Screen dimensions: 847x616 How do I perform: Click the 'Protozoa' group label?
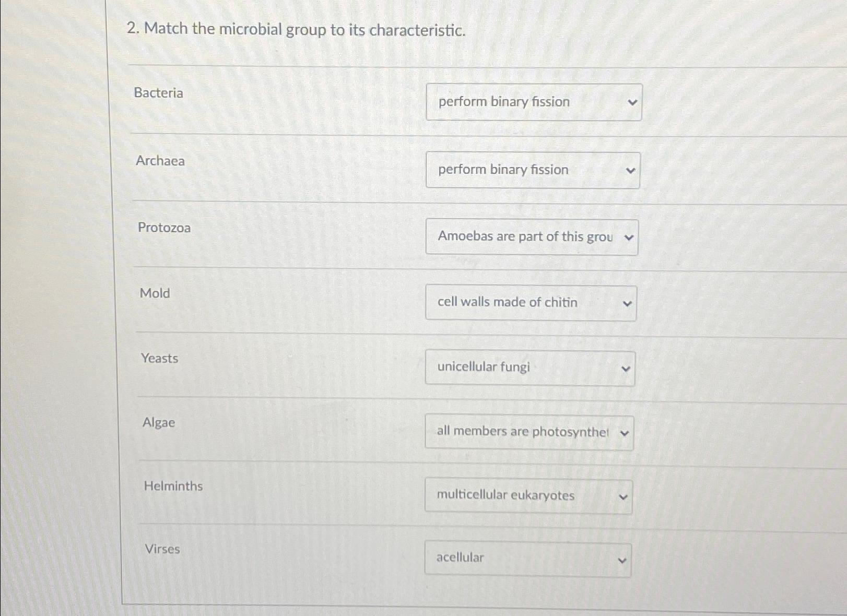(164, 228)
